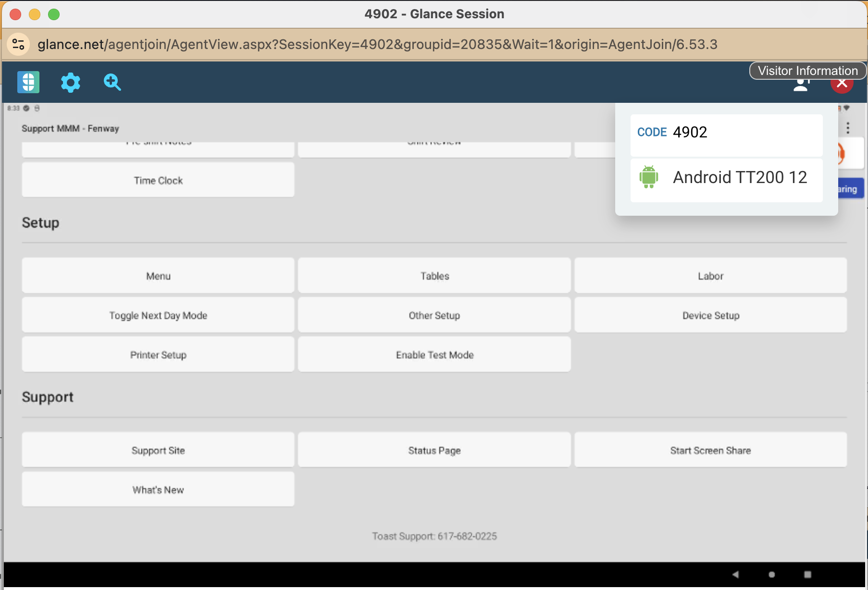This screenshot has width=868, height=590.
Task: Tap the Android recent apps square
Action: [x=807, y=574]
